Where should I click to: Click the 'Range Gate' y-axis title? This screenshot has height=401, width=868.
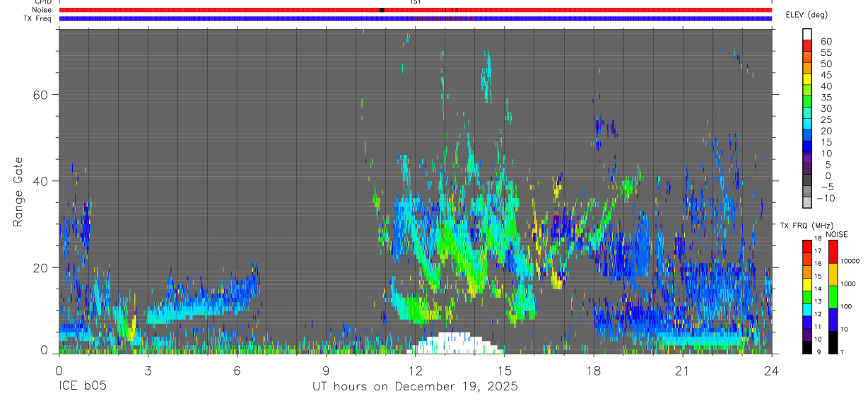coord(19,193)
